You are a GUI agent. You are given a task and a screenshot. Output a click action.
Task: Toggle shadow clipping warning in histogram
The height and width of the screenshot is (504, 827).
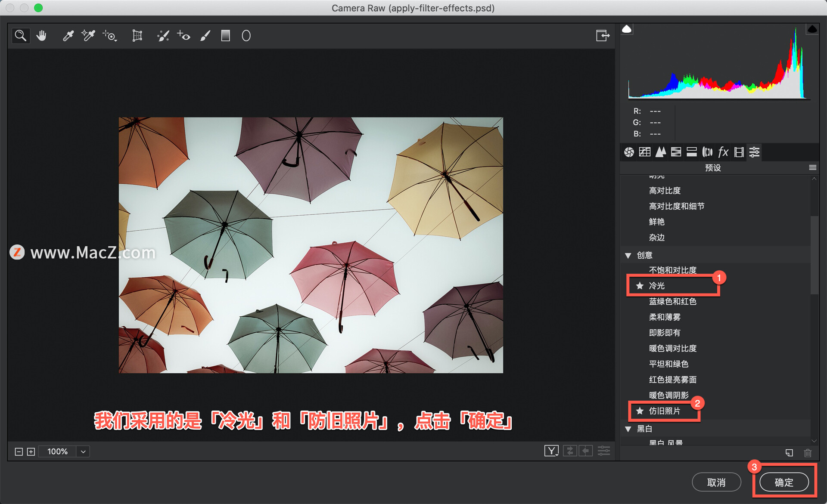[x=627, y=29]
